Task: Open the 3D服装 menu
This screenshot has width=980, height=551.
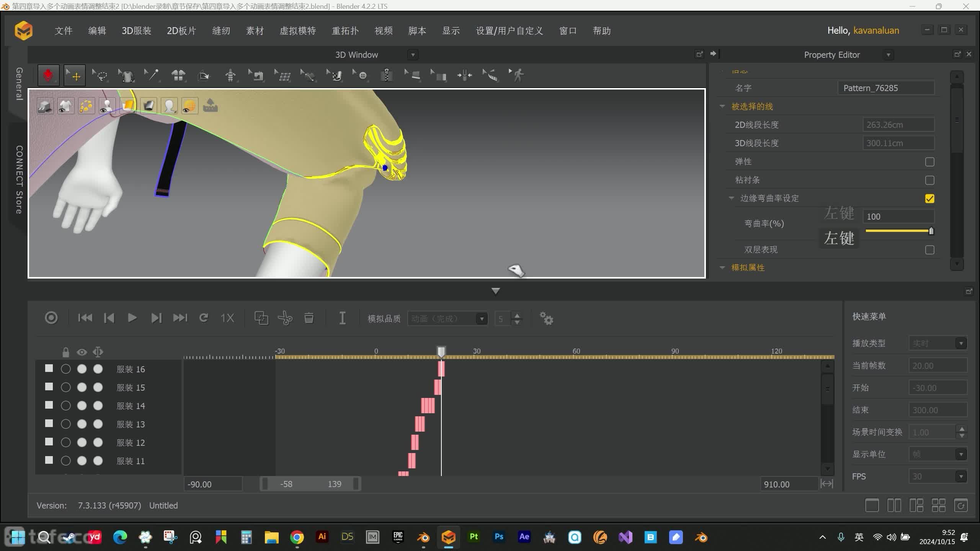Action: coord(136,31)
